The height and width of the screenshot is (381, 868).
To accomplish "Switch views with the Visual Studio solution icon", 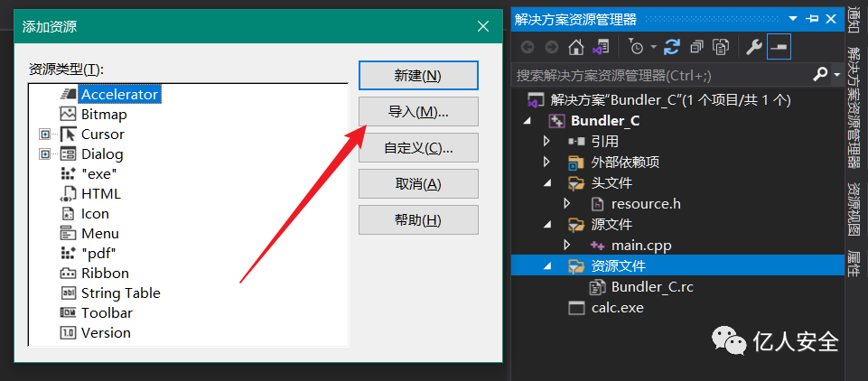I will [x=601, y=46].
